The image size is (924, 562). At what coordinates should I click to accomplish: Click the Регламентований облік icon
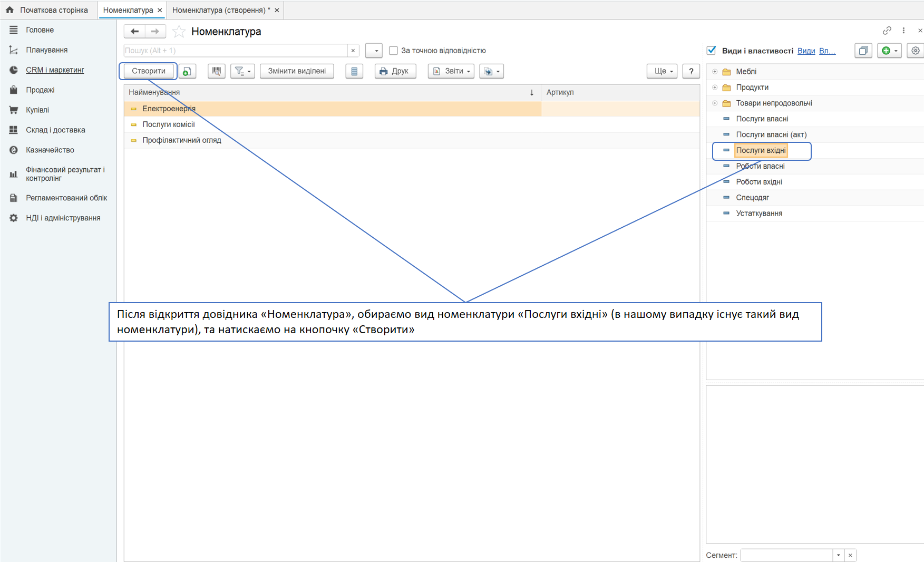pos(14,198)
